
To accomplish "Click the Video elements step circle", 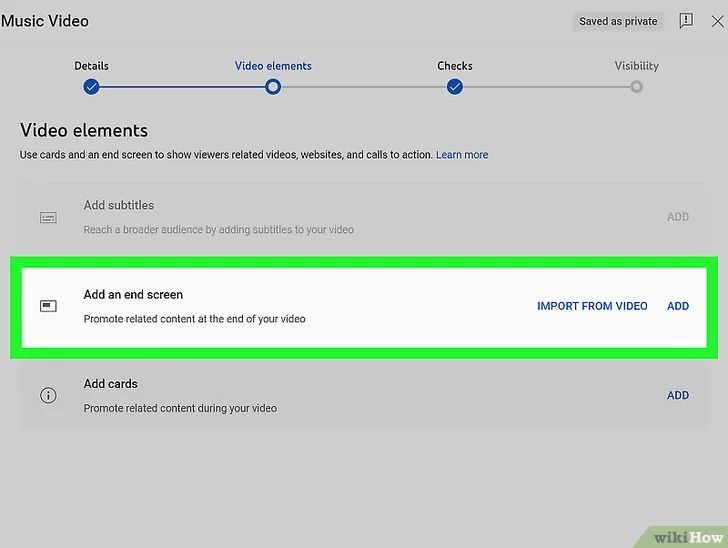I will point(273,87).
